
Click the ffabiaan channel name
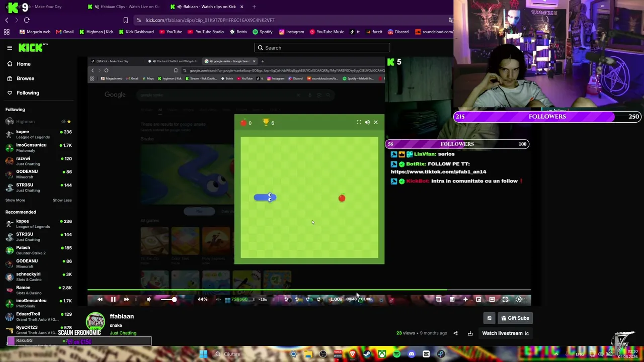pos(122,316)
